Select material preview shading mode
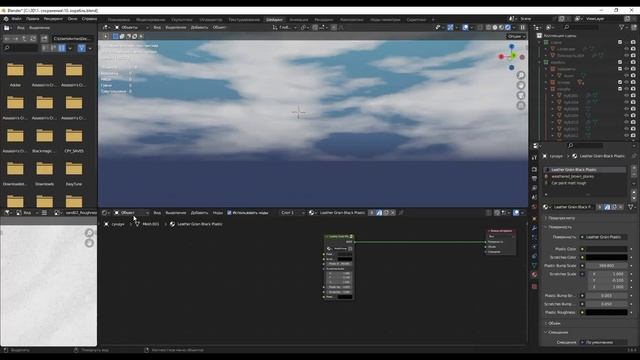The height and width of the screenshot is (360, 640). pyautogui.click(x=501, y=27)
